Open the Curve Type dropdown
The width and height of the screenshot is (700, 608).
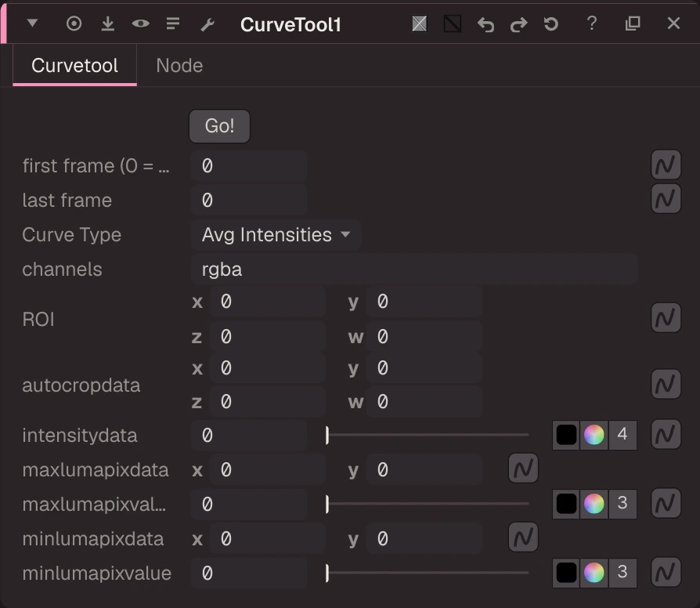[x=276, y=234]
